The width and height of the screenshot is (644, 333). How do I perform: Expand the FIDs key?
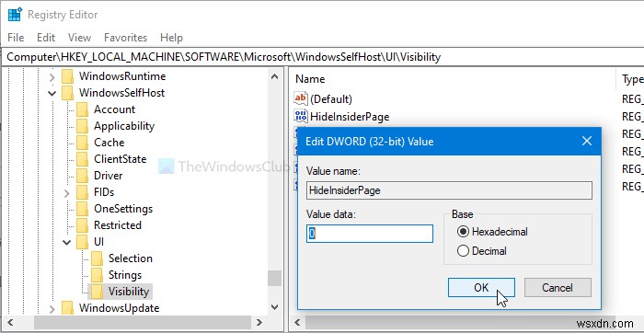(66, 192)
